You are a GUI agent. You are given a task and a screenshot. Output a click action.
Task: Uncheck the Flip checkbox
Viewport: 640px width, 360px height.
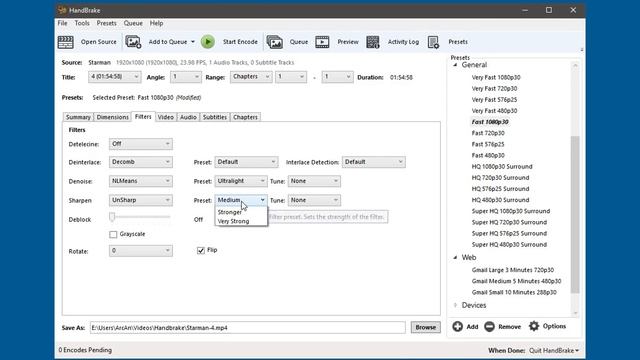(200, 250)
